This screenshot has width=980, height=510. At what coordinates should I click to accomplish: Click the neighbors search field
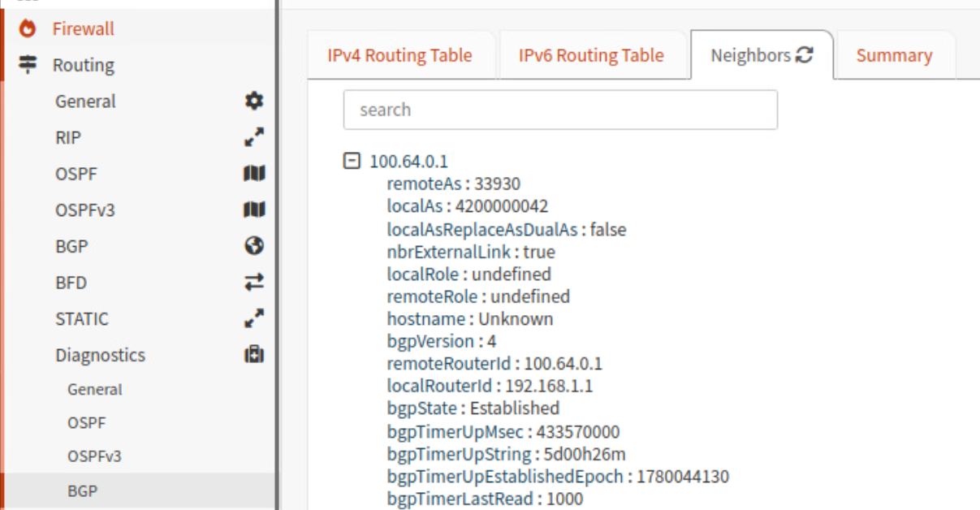pyautogui.click(x=560, y=110)
